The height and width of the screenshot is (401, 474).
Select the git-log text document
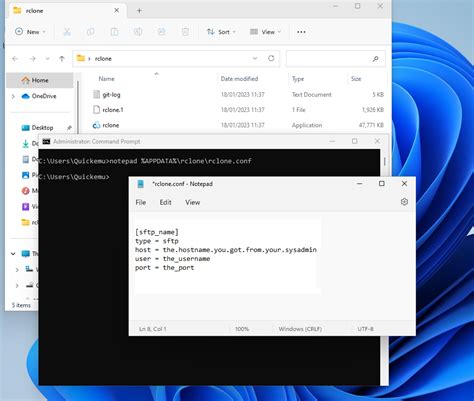pos(111,95)
